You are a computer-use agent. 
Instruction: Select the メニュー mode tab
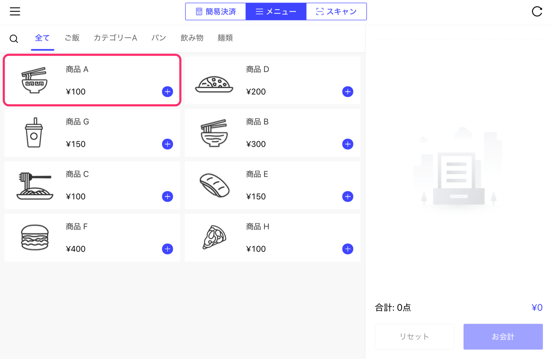click(x=276, y=12)
